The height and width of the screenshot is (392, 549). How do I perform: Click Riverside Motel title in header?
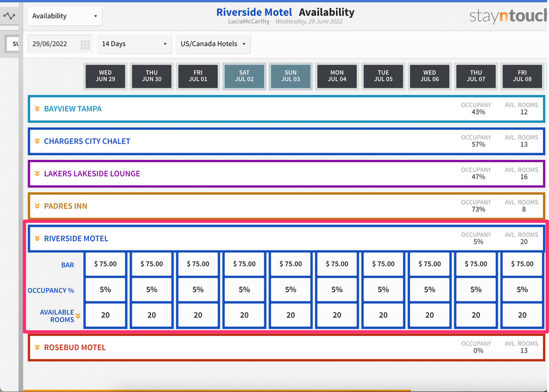[x=254, y=13]
